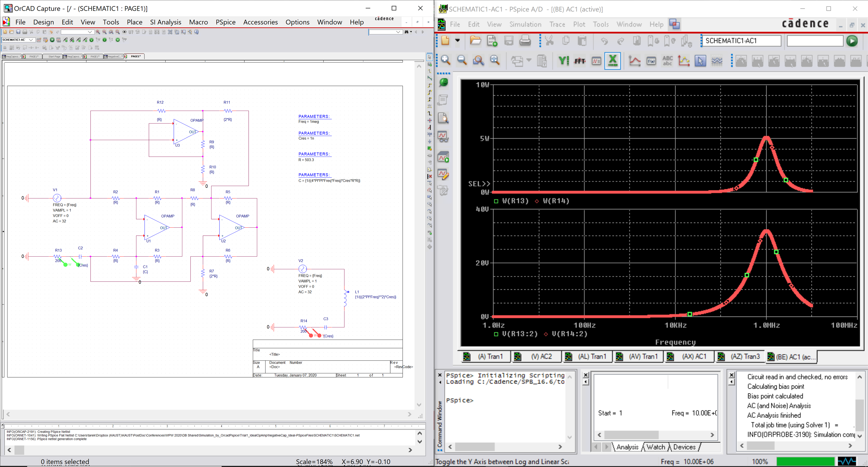Click scroll down arrow in Capture session log
868x467 pixels.
[x=419, y=441]
